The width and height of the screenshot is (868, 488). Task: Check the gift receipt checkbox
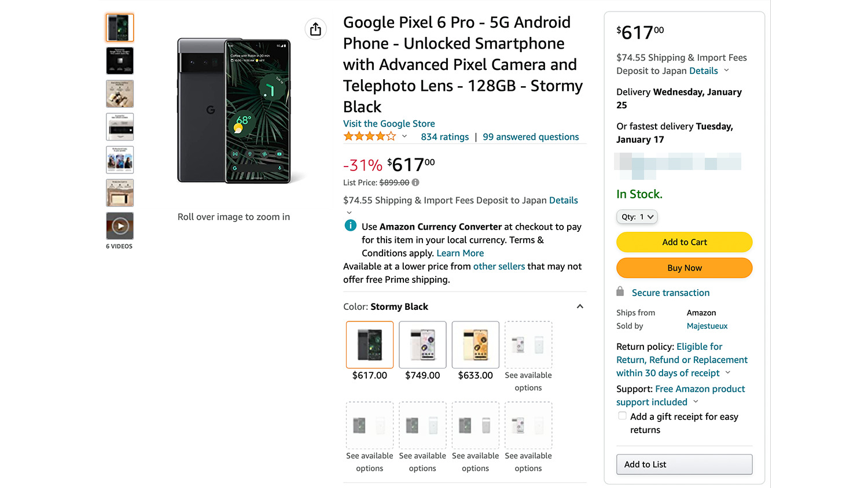(x=622, y=416)
